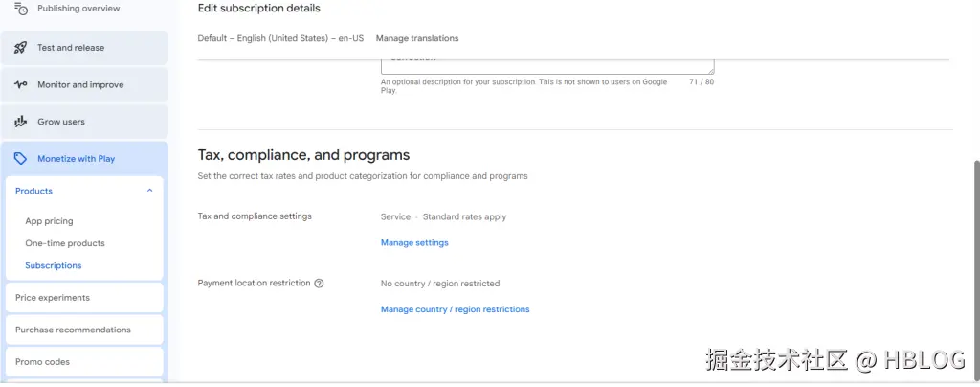Click Manage country / region restrictions link
980x387 pixels.
[x=455, y=309]
